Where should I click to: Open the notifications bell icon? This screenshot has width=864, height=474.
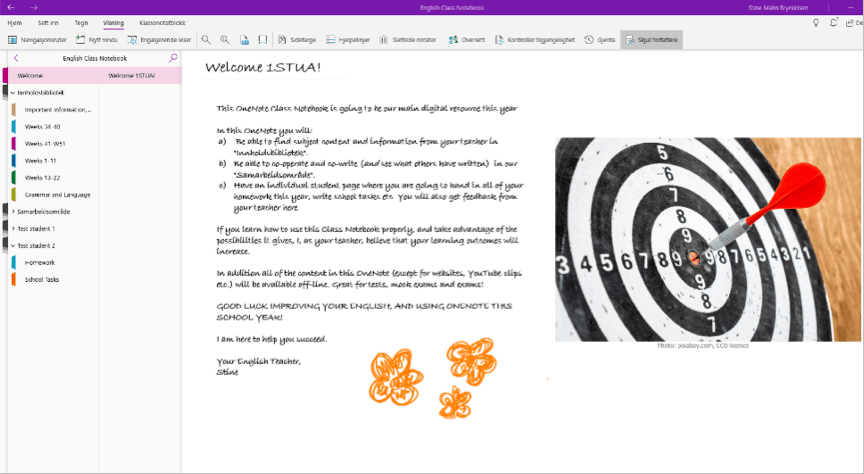tap(834, 22)
